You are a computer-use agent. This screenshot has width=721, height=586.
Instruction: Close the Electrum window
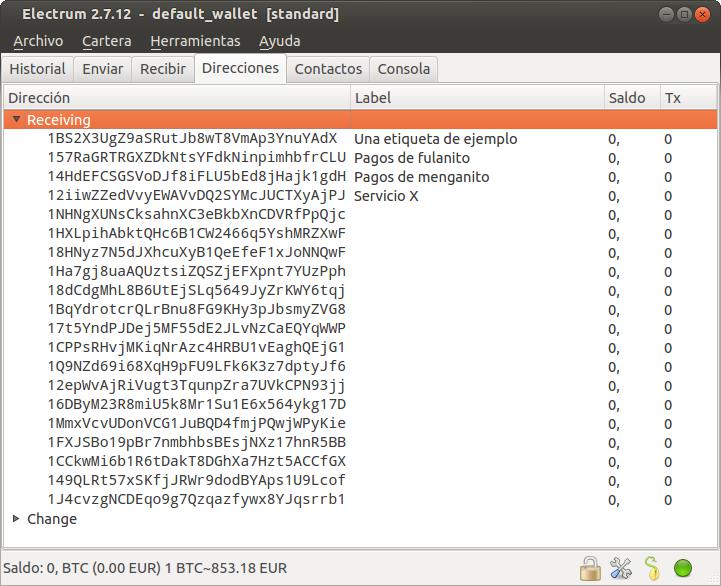pyautogui.click(x=703, y=14)
